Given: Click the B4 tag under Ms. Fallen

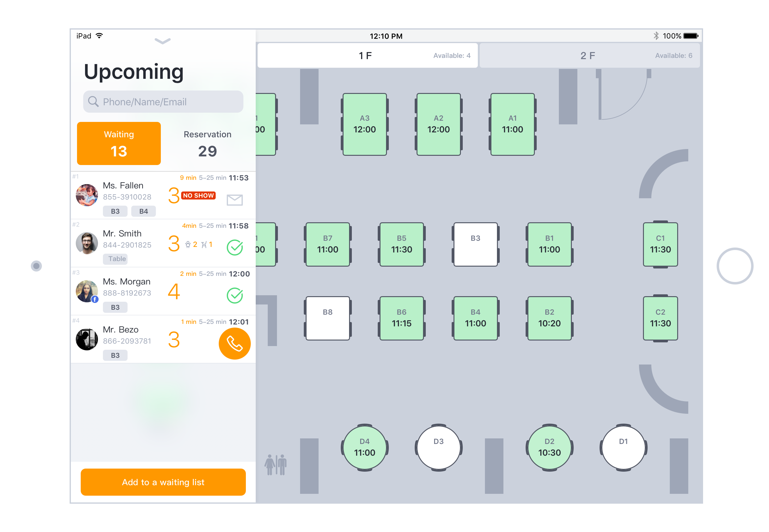Looking at the screenshot, I should (143, 211).
